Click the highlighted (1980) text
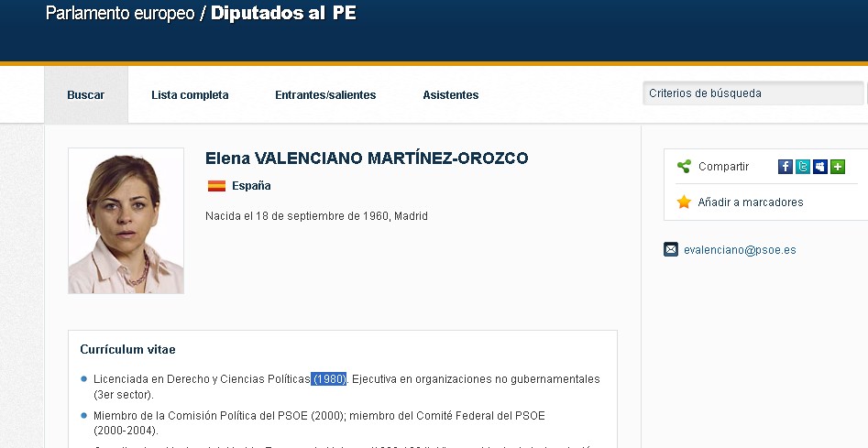This screenshot has width=868, height=448. 329,379
